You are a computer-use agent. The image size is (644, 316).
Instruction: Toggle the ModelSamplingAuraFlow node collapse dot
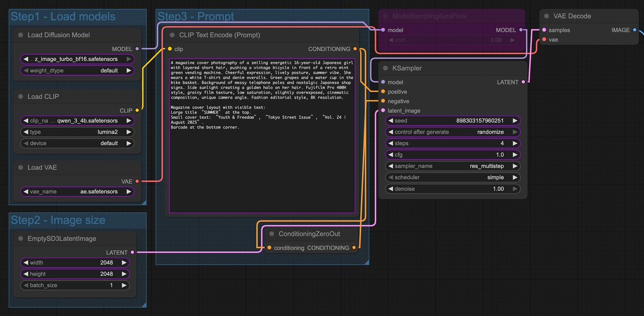385,17
